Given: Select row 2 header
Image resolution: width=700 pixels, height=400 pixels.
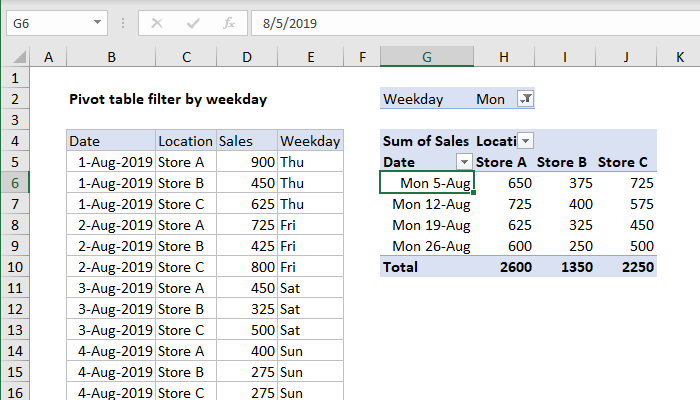Looking at the screenshot, I should 15,99.
